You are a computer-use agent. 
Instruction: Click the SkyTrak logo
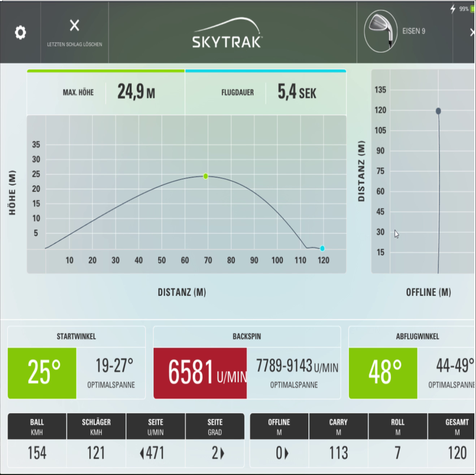coord(227,34)
